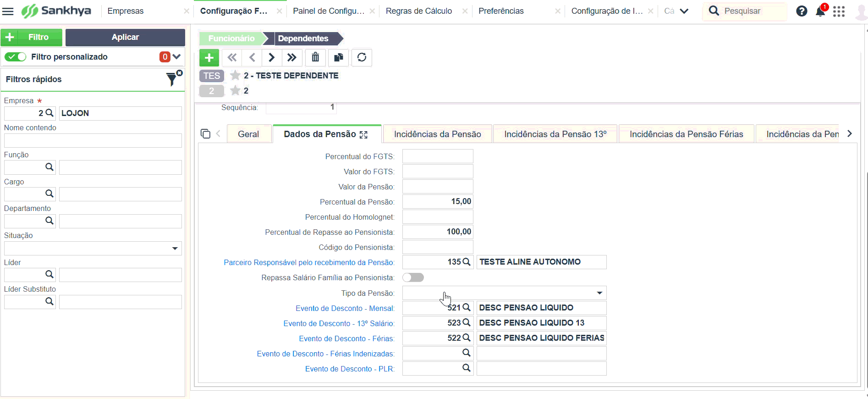
Task: Open the hamburger main menu
Action: point(8,11)
